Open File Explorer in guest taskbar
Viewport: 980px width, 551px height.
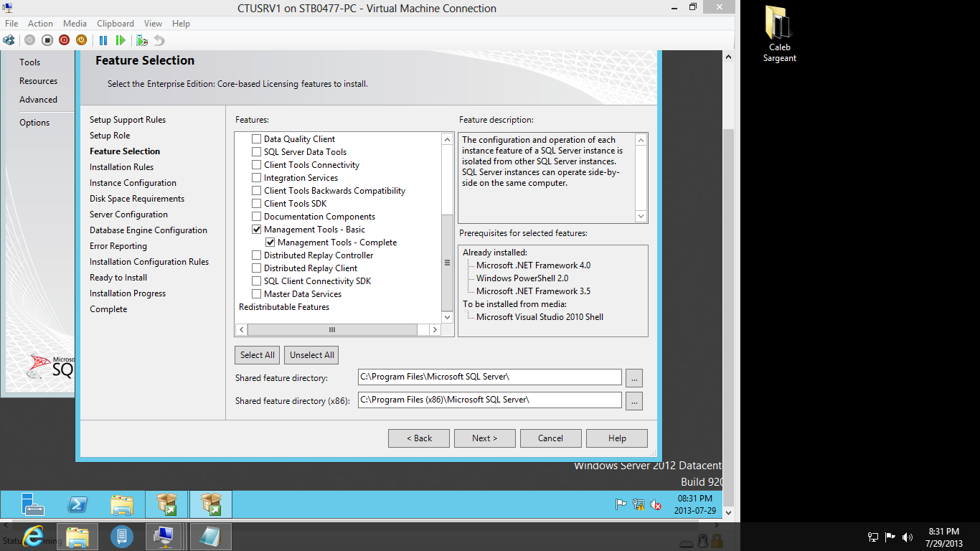point(122,504)
